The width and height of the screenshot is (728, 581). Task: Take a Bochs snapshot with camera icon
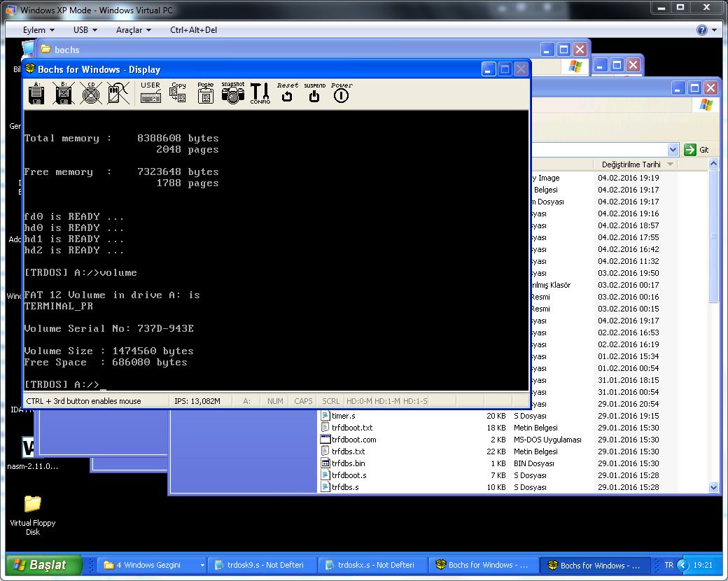coord(232,92)
